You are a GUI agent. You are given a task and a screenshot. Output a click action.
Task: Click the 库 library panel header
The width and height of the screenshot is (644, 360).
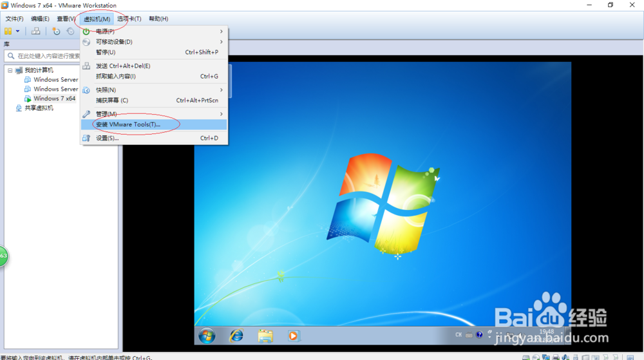6,44
